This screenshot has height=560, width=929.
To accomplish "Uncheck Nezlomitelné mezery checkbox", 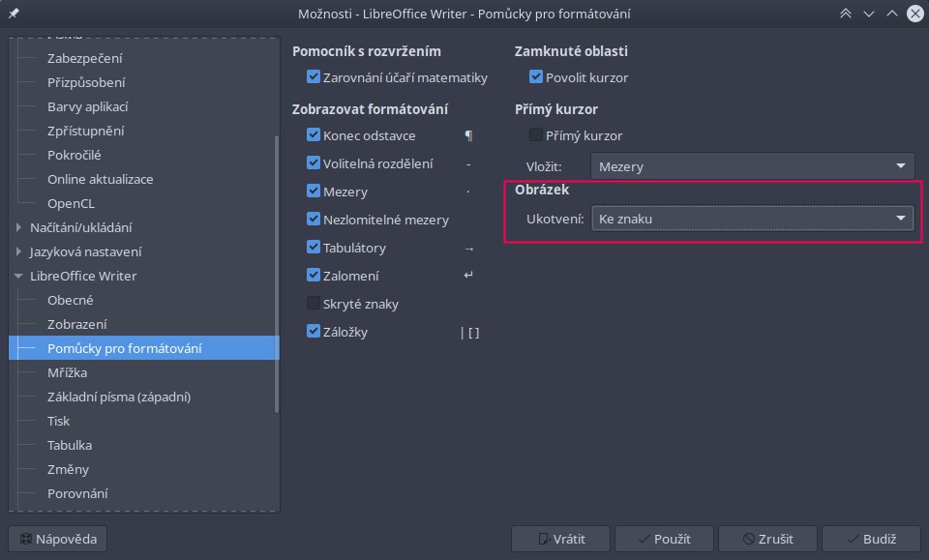I will point(314,219).
